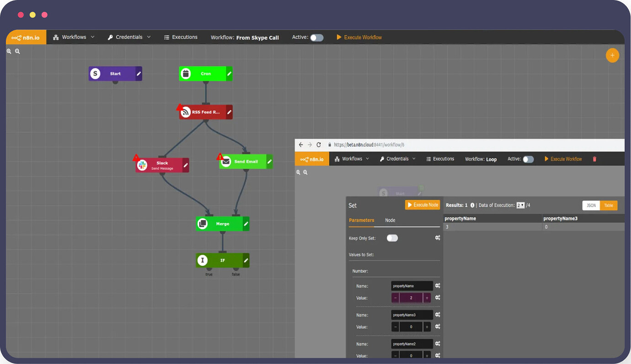Toggle Active switch for Loop workflow
631x364 pixels.
point(528,159)
